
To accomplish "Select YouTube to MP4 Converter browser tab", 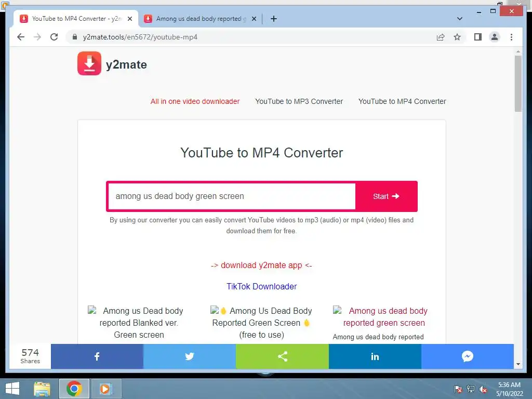I will 76,19.
